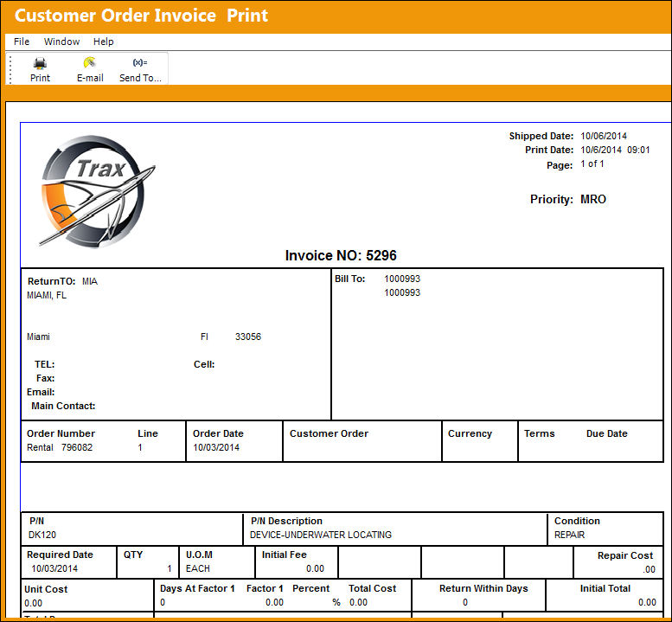This screenshot has height=622, width=672.
Task: Click the Required Date value 10/03/2014
Action: (x=54, y=569)
